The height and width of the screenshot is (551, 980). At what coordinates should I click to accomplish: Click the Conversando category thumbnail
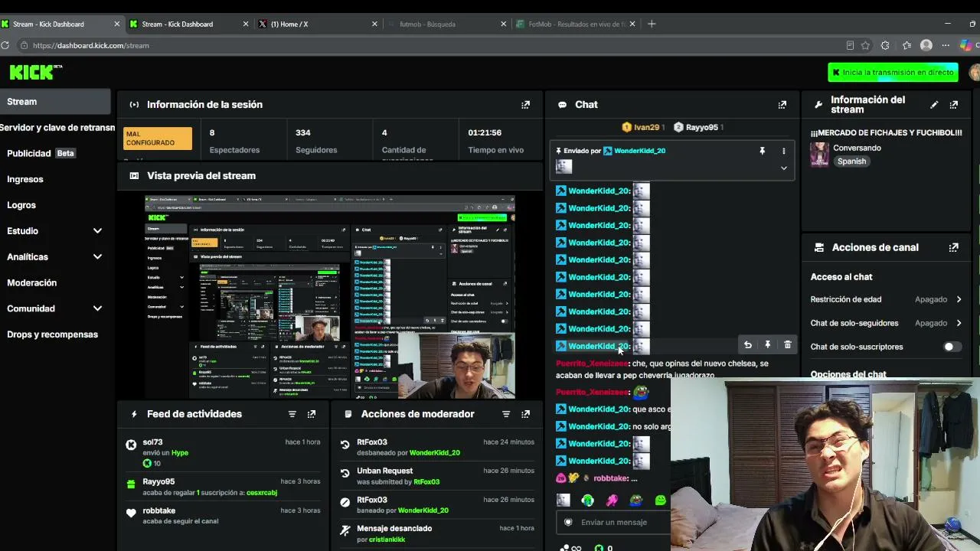point(819,155)
